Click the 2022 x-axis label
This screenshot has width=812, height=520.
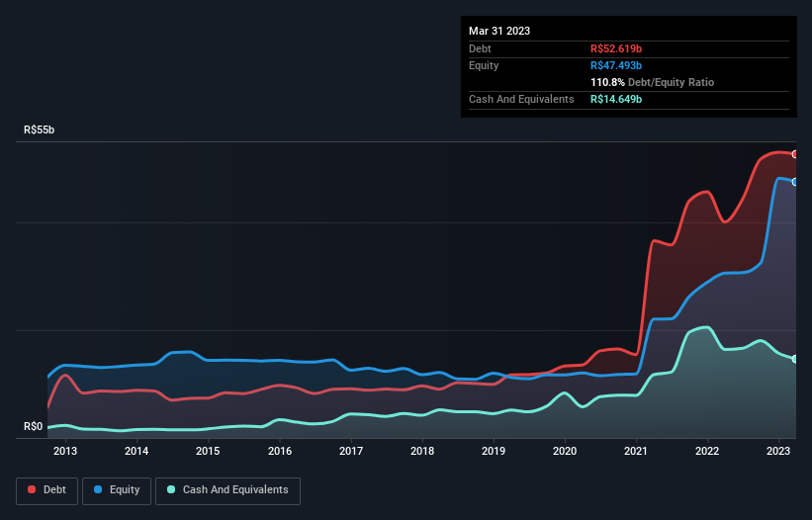(x=707, y=451)
